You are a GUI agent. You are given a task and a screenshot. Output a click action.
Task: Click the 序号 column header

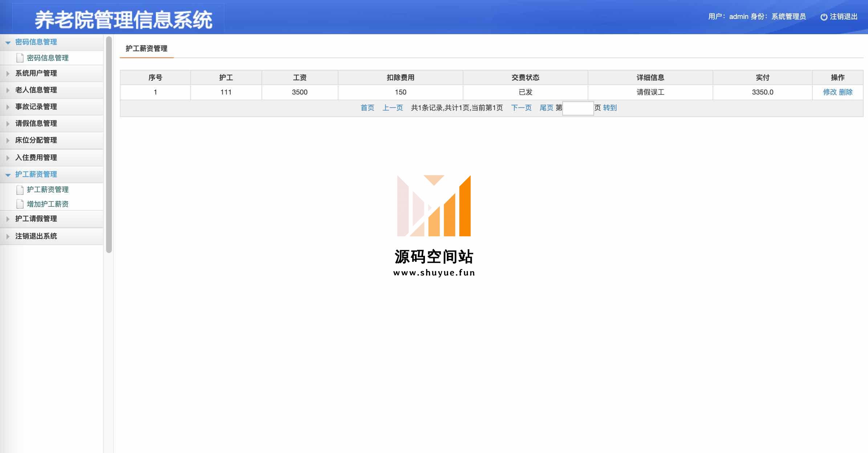click(x=155, y=78)
